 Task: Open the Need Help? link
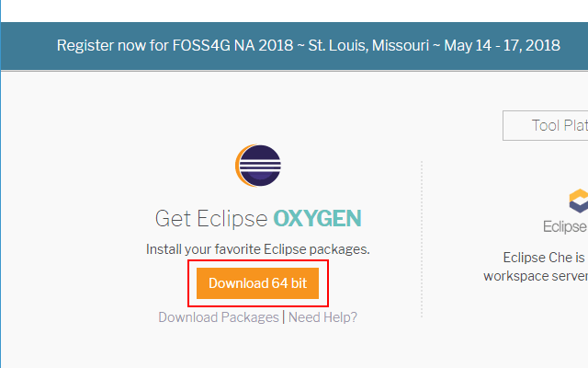click(322, 317)
